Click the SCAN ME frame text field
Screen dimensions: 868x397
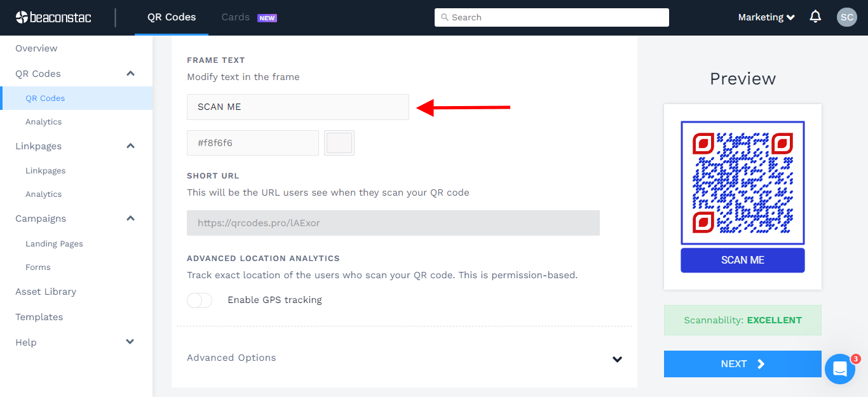coord(298,107)
